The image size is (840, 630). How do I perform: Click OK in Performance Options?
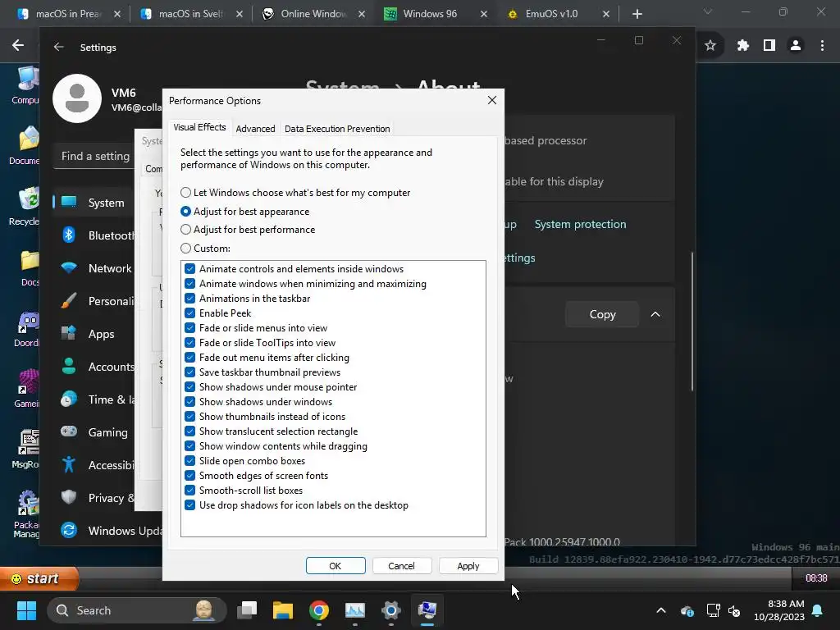pos(336,566)
